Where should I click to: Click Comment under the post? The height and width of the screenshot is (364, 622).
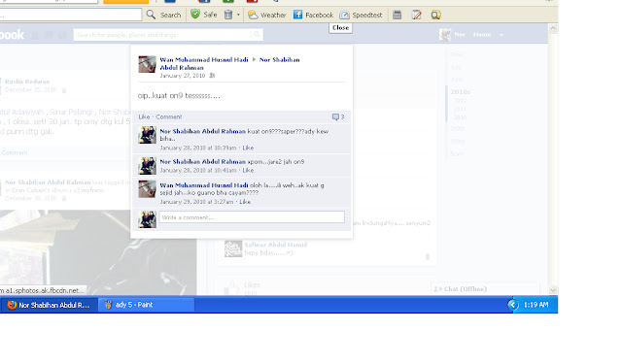coord(168,116)
